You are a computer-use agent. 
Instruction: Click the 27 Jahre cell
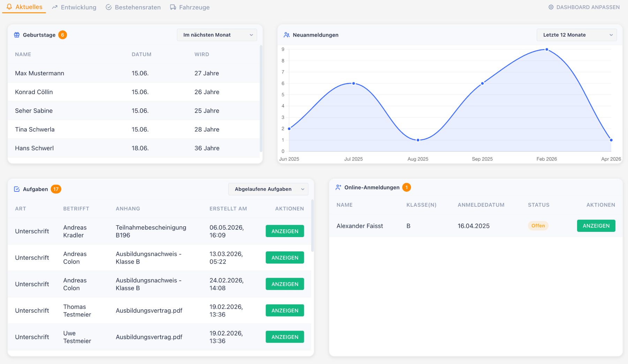point(207,73)
